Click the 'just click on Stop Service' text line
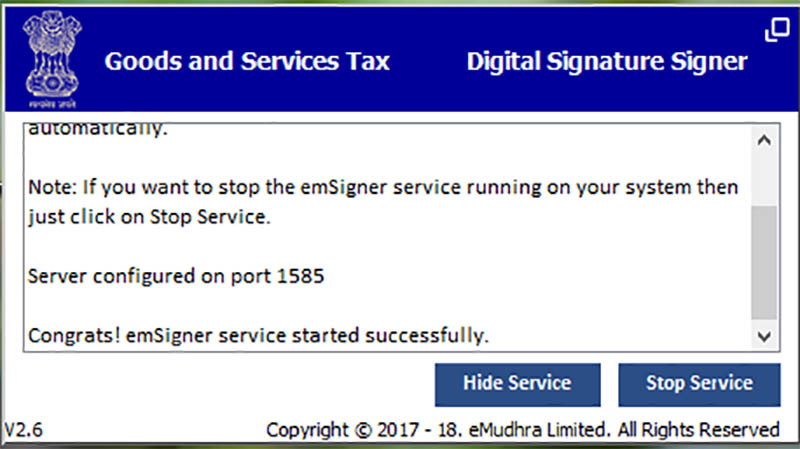Screen dimensions: 800x449 152,216
